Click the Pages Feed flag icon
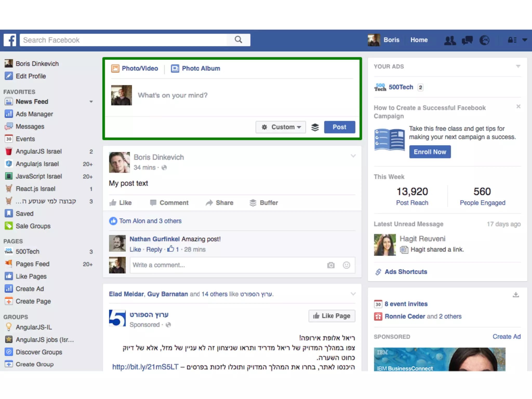532x399 pixels. click(x=9, y=264)
